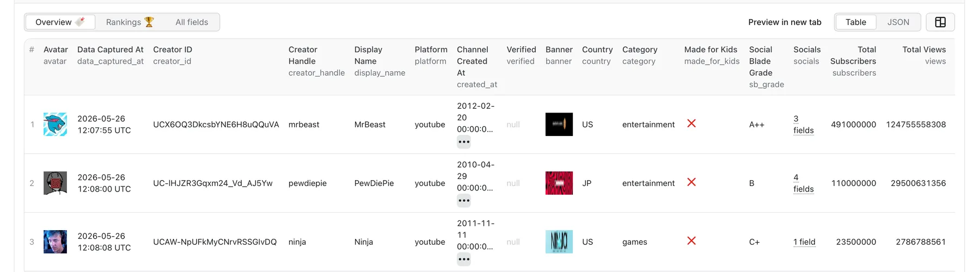Expand MrBeast created_at ellipsis
This screenshot has height=272, width=980.
point(464,142)
